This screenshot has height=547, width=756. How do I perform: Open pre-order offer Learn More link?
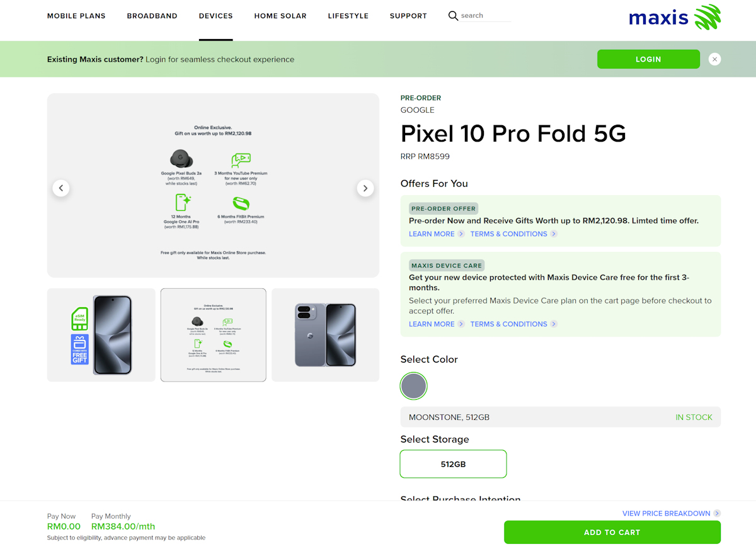432,234
